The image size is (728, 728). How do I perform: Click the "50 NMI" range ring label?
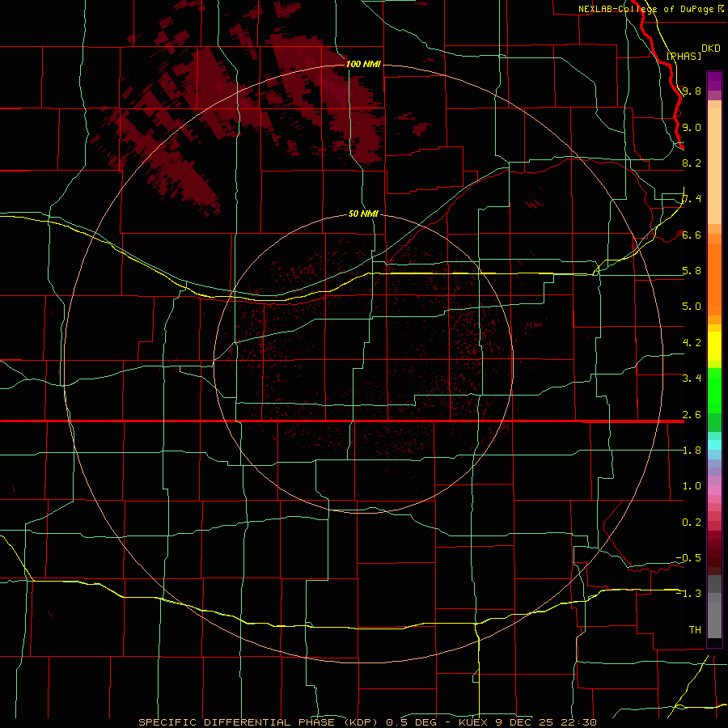pos(363,214)
